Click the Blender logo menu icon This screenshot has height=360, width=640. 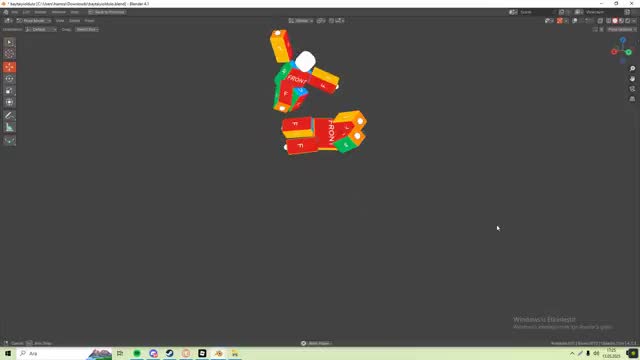6,12
